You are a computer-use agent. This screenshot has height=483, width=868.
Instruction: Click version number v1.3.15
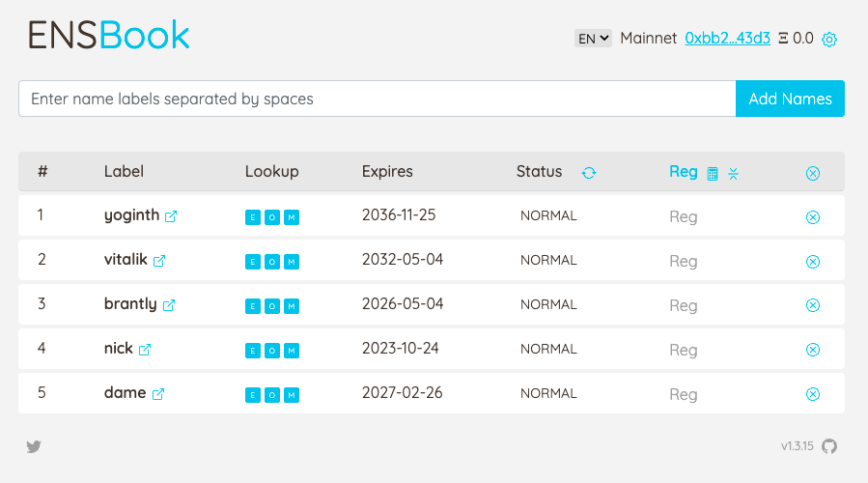798,446
